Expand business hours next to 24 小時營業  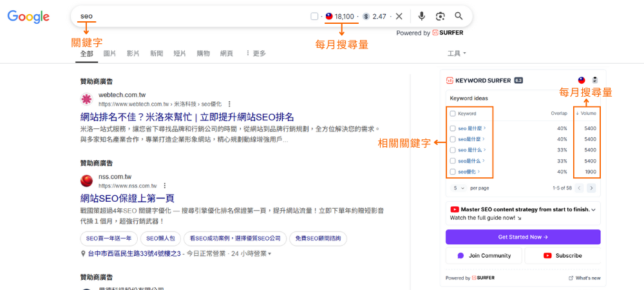coord(269,255)
